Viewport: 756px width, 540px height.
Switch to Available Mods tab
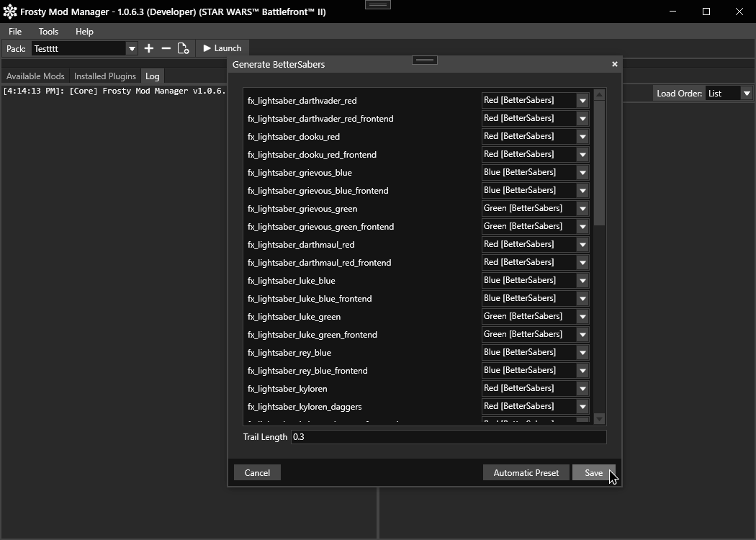coord(35,76)
